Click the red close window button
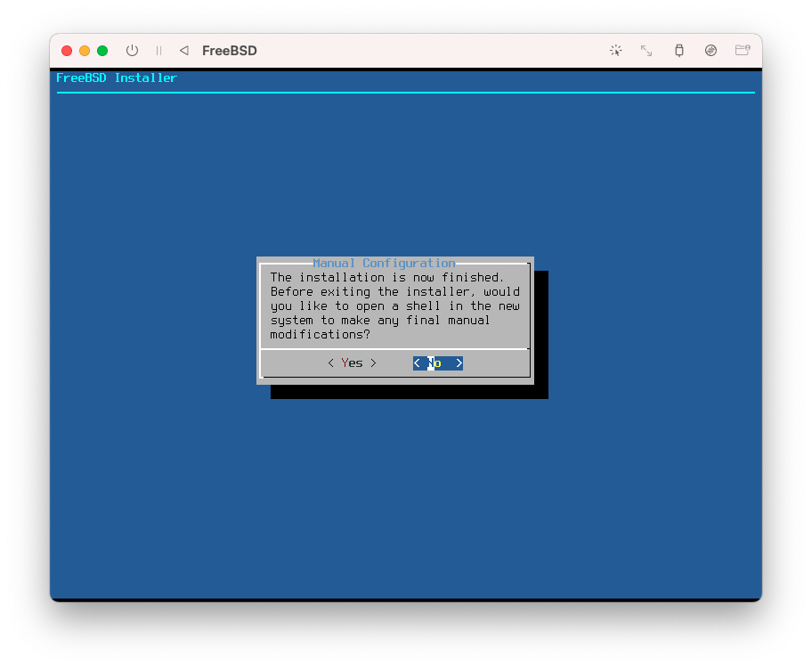 pos(67,50)
